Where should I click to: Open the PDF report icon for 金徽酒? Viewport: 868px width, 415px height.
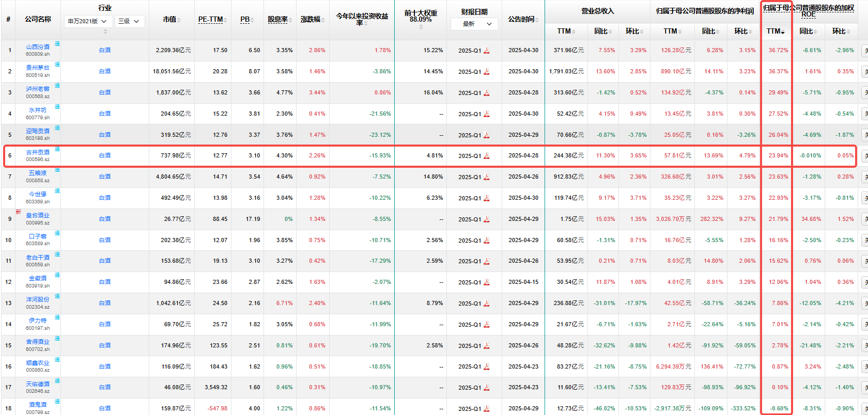click(487, 282)
